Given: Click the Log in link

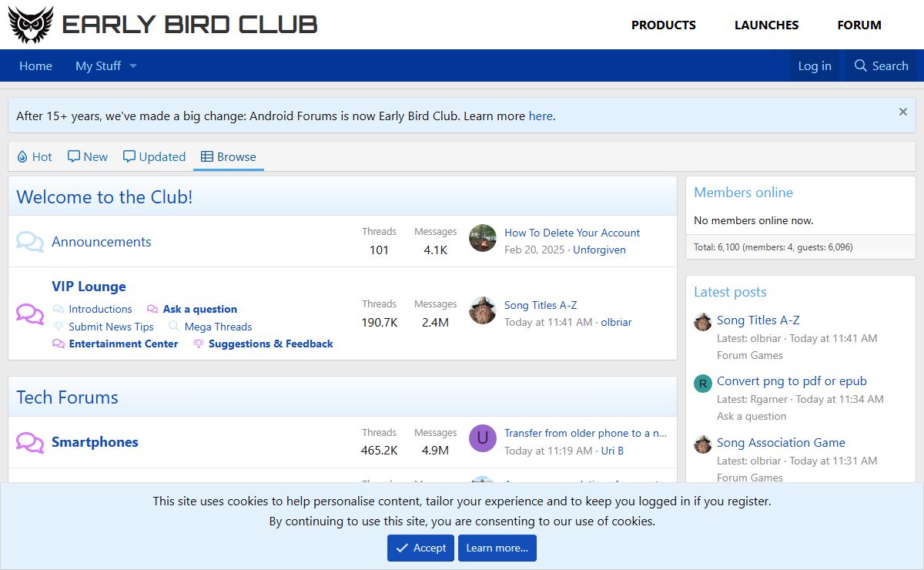Looking at the screenshot, I should click(814, 66).
